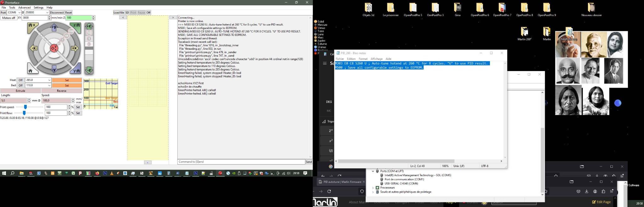
Task: Click the Reverse button
Action: point(62,91)
